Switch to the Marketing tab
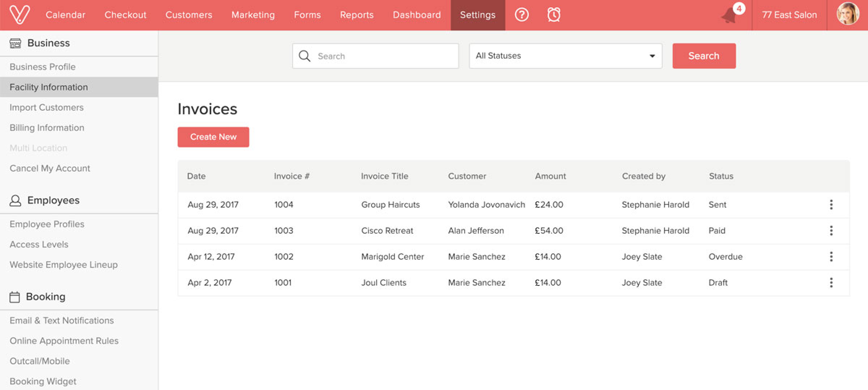 coord(253,15)
